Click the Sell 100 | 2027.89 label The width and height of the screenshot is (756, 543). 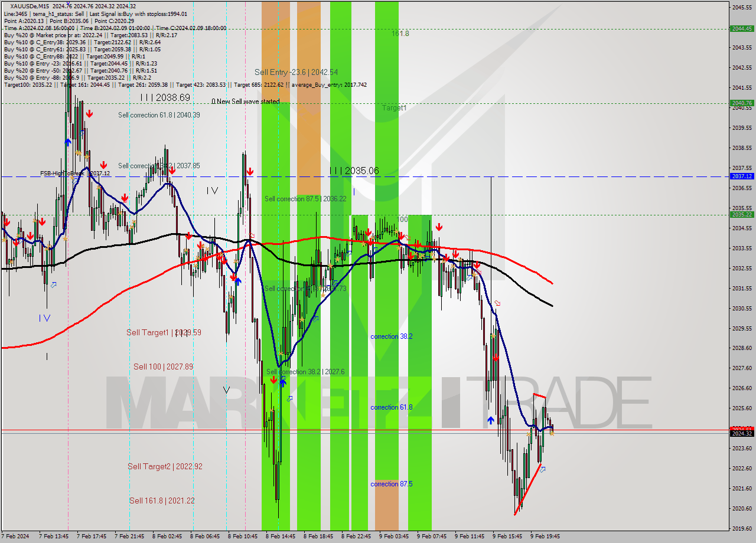coord(163,367)
